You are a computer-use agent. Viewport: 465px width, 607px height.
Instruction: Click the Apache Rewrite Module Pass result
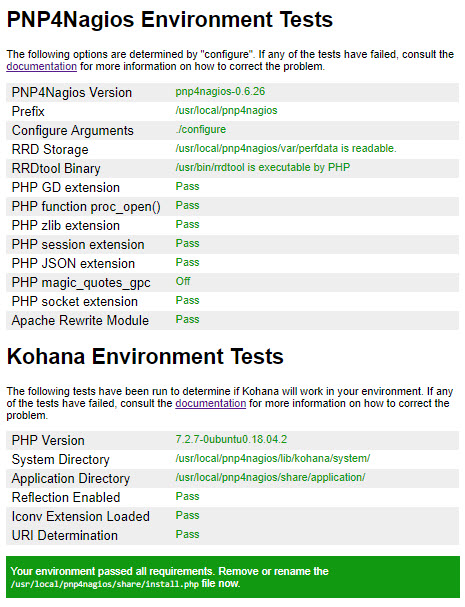187,319
